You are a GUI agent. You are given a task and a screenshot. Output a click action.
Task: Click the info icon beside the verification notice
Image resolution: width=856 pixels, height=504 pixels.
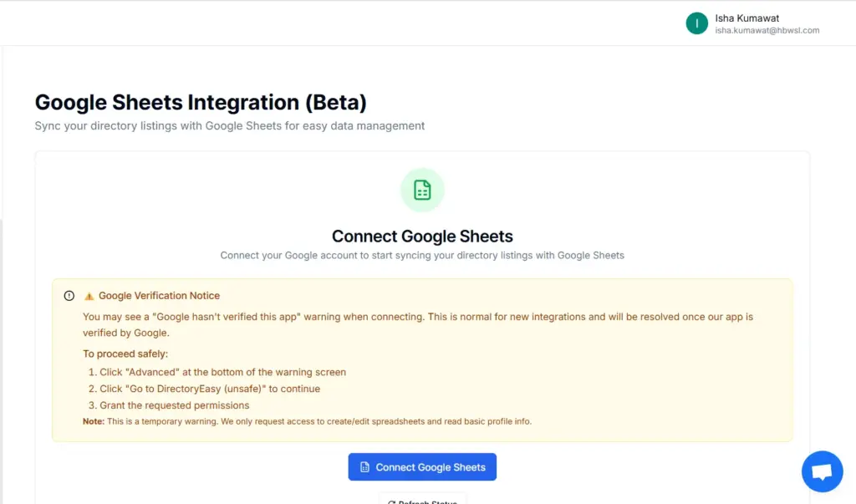69,295
